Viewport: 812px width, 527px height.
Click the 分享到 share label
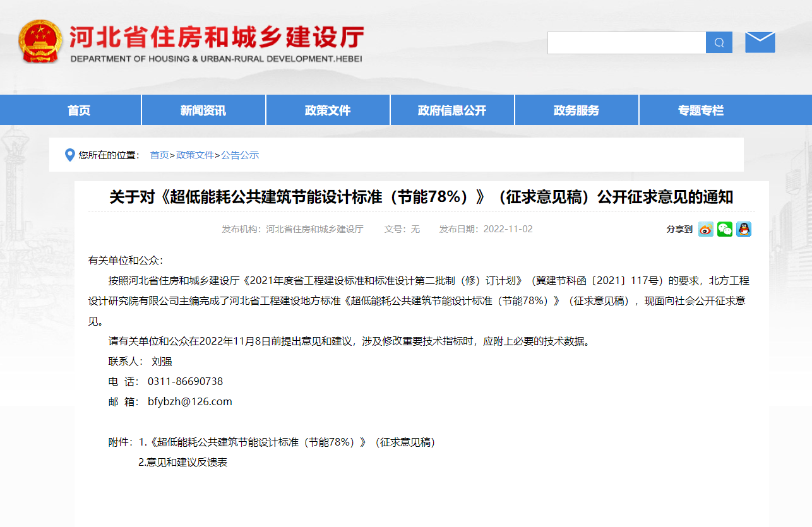coord(679,229)
